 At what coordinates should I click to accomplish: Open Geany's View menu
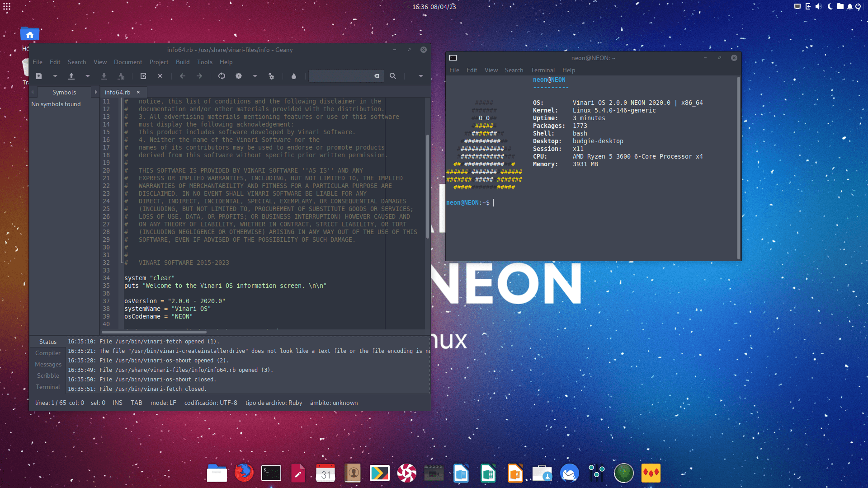(100, 62)
